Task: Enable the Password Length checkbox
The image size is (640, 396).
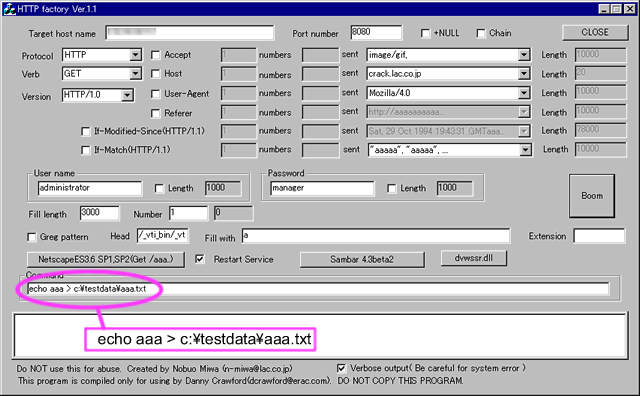Action: (391, 188)
